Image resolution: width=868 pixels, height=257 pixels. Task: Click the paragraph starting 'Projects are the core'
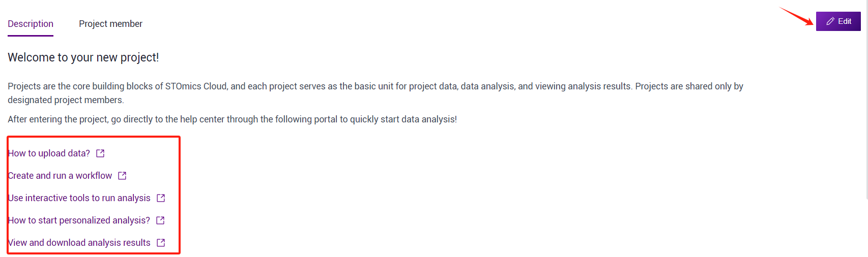click(x=375, y=93)
